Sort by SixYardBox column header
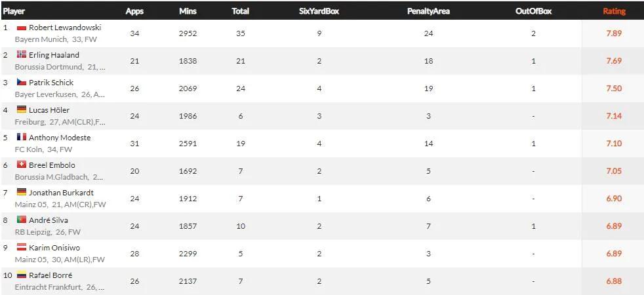The width and height of the screenshot is (644, 295). click(x=319, y=11)
